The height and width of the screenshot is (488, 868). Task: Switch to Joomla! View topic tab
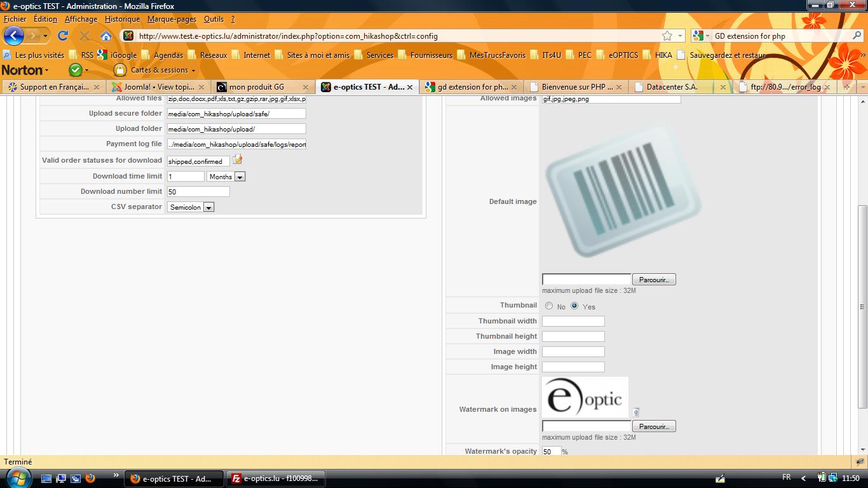click(158, 87)
